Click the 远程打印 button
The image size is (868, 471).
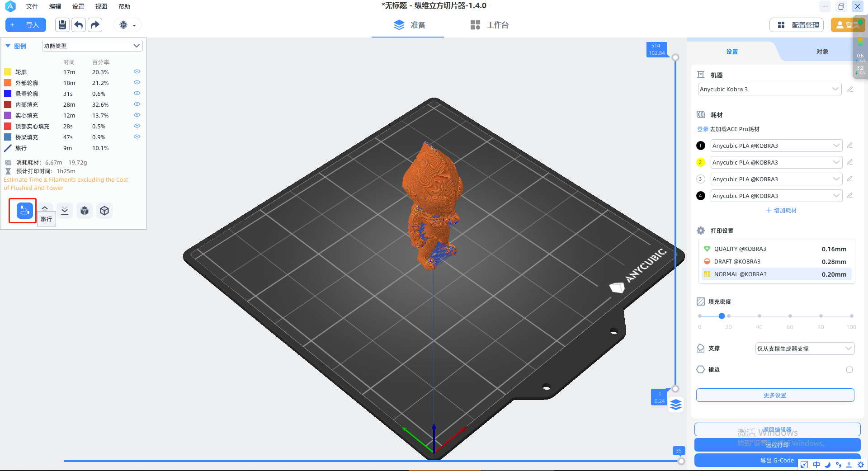(777, 445)
